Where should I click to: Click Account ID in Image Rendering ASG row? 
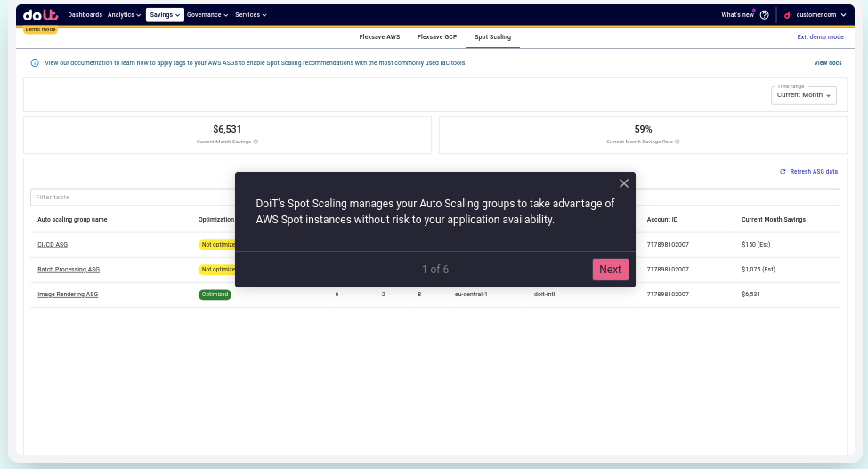tap(668, 295)
